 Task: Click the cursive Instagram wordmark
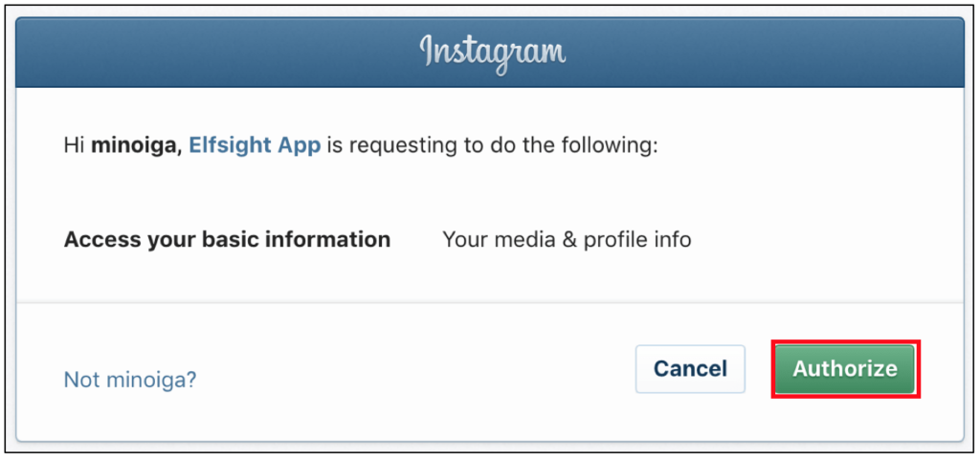point(493,53)
